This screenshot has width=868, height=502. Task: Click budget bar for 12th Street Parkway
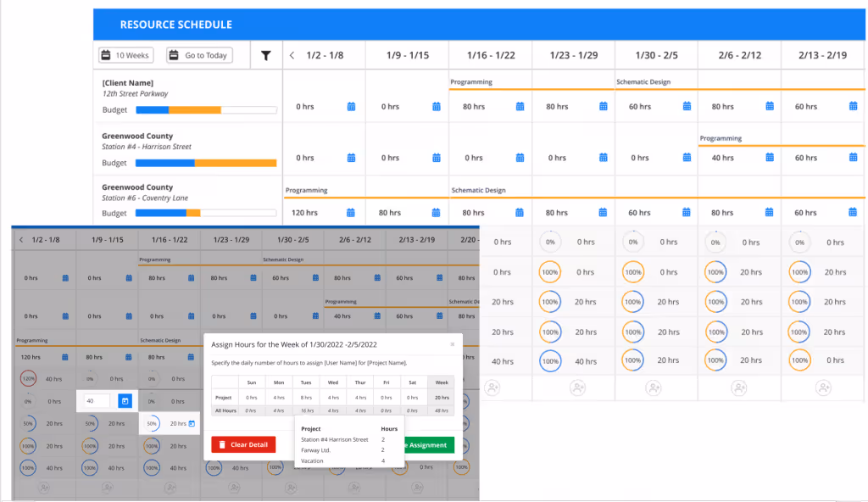click(x=206, y=110)
